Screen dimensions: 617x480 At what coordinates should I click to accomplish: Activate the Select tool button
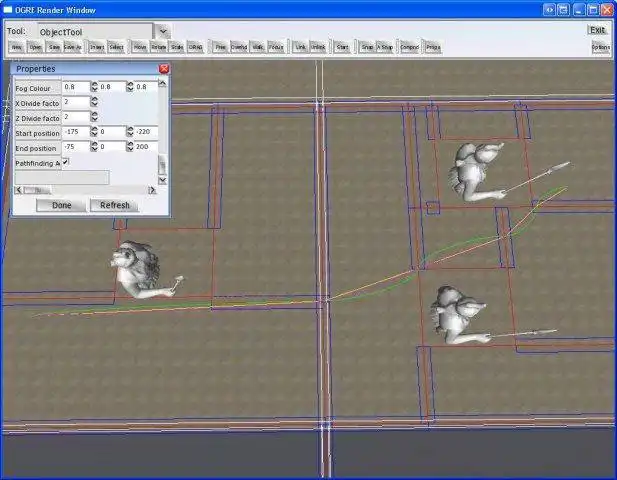116,47
